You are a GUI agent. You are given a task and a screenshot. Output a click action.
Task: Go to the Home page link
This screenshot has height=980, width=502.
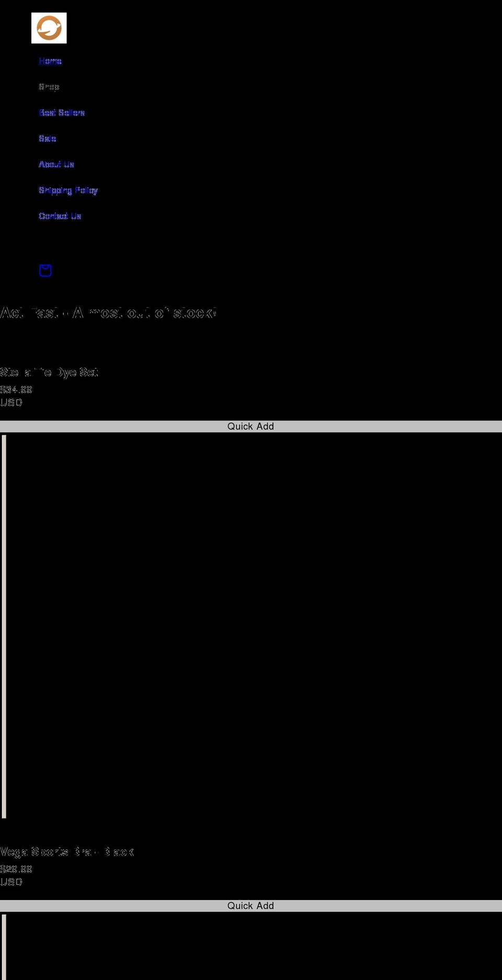[x=50, y=61]
